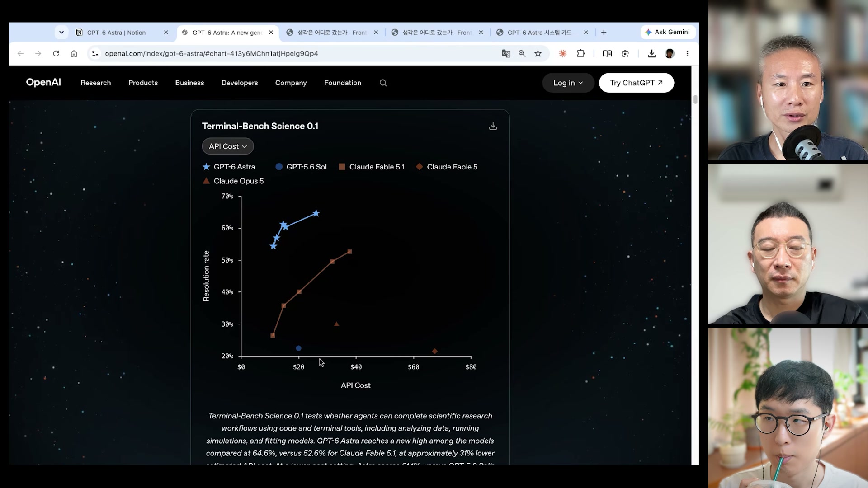
Task: Open a new browser tab
Action: click(604, 33)
